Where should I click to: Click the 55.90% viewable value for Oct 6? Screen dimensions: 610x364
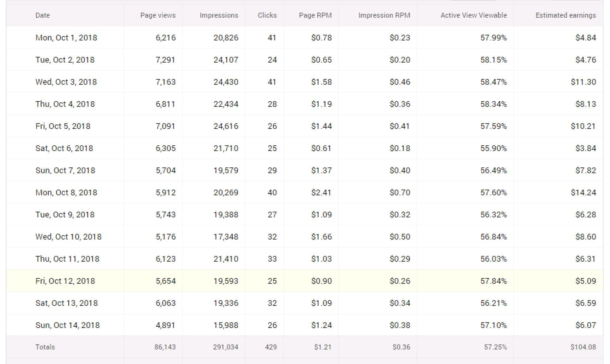(493, 148)
